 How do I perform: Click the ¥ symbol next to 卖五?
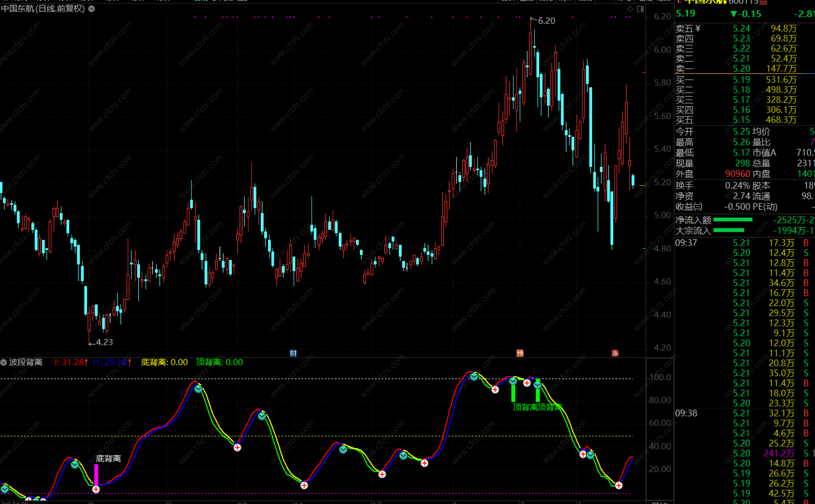(698, 29)
